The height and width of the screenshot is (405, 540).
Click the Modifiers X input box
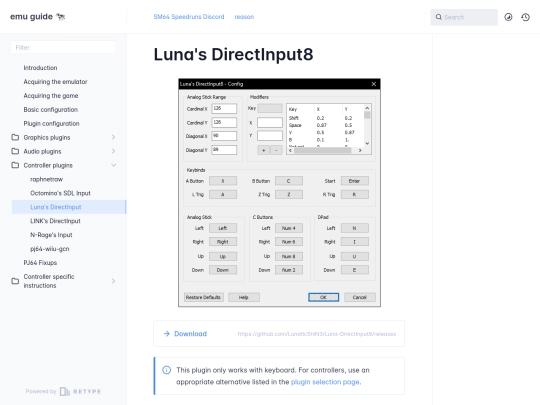270,123
